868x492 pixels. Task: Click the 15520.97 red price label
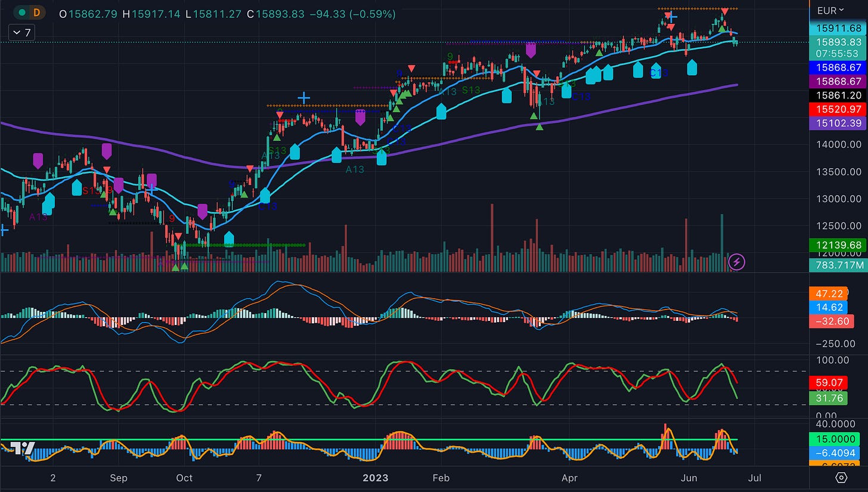[x=839, y=109]
